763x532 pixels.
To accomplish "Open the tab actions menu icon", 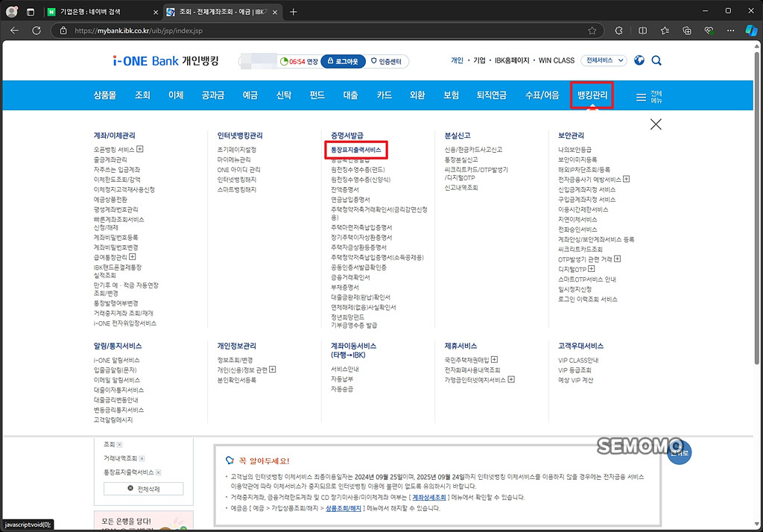I will click(30, 12).
